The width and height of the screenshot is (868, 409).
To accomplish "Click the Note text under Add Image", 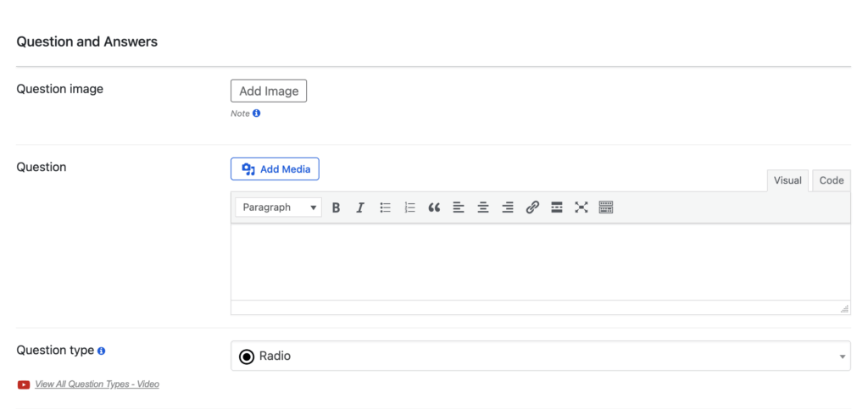I will pyautogui.click(x=240, y=113).
